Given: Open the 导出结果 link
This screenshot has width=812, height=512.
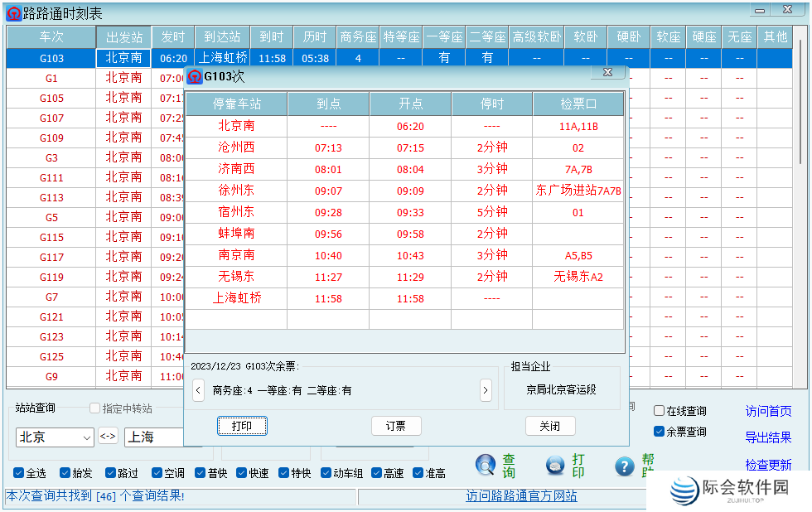Looking at the screenshot, I should (x=768, y=438).
